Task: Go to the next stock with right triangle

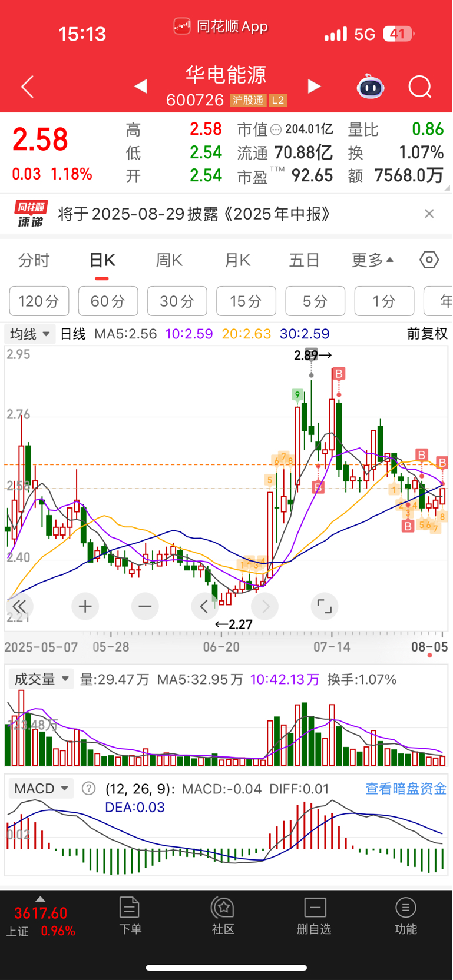Action: coord(315,87)
